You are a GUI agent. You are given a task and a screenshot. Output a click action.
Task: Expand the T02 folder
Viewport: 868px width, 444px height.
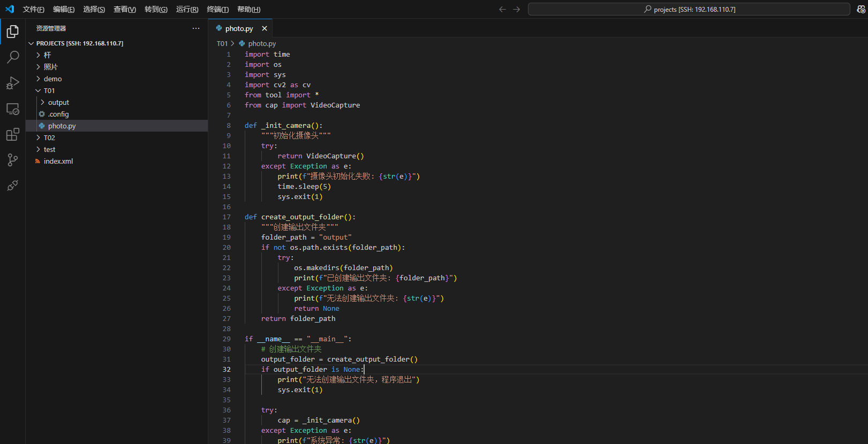click(x=49, y=137)
